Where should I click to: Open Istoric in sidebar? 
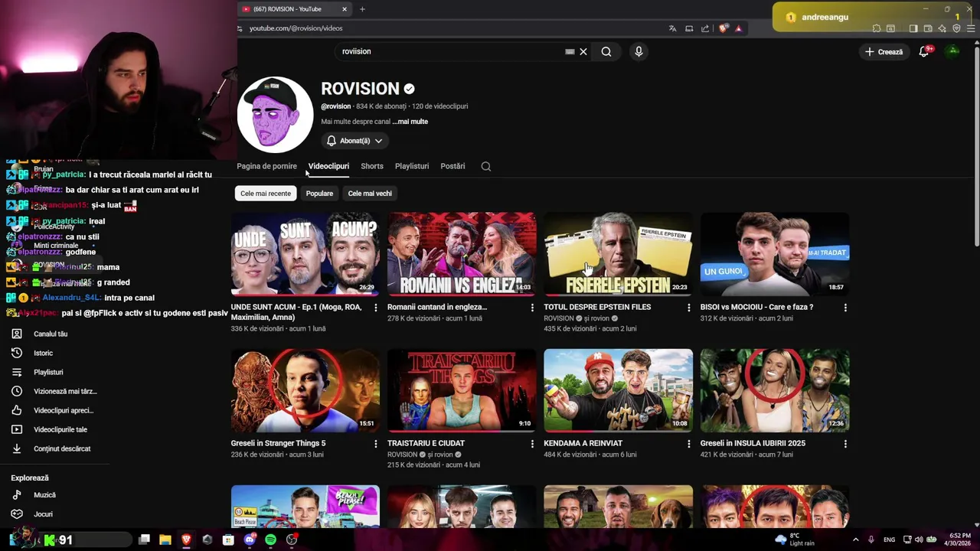coord(43,354)
